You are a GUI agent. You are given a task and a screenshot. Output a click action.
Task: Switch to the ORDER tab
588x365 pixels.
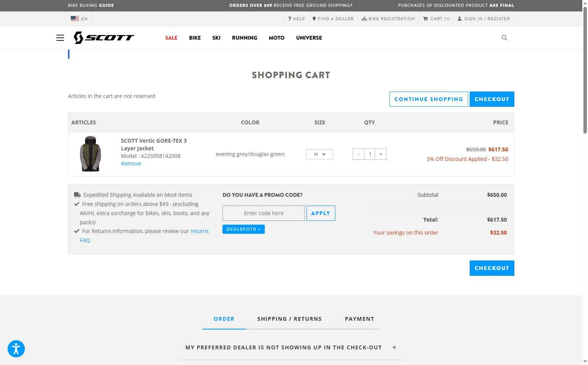(x=224, y=319)
